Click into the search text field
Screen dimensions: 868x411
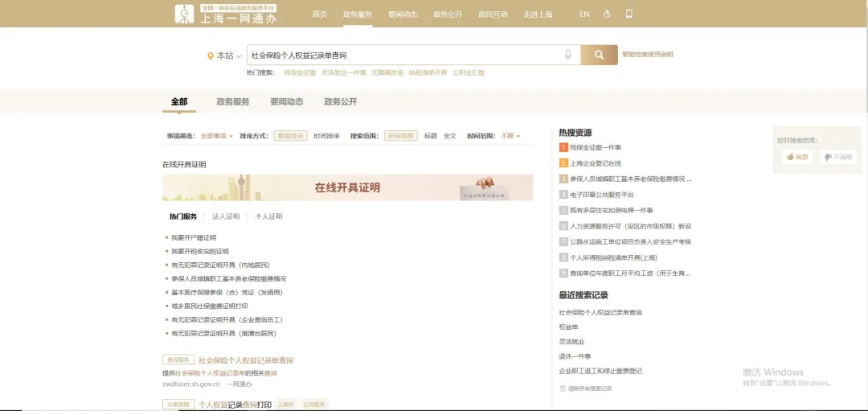point(402,55)
